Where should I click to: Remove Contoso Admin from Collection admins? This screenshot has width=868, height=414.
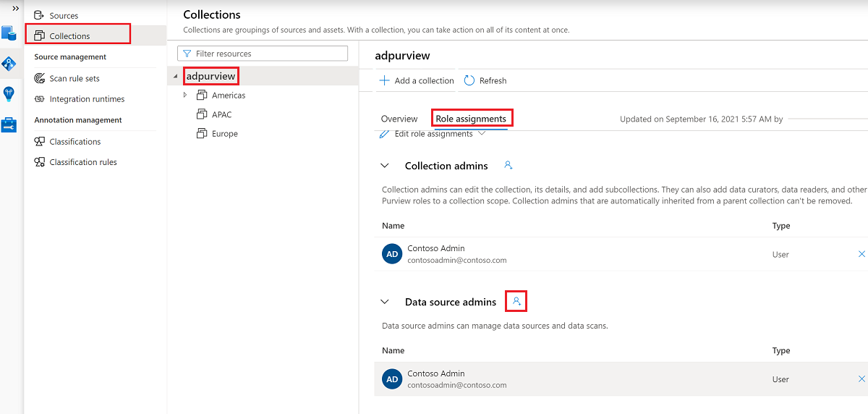861,254
